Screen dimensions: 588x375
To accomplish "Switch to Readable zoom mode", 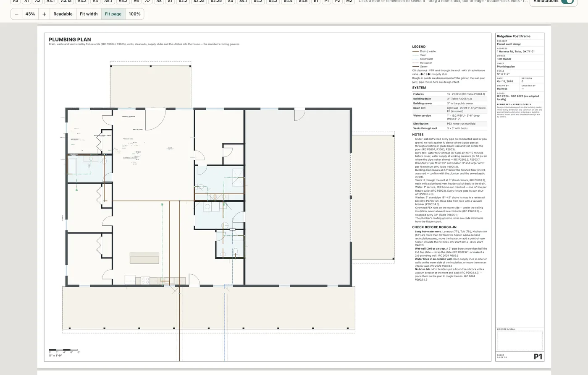I will (x=63, y=14).
